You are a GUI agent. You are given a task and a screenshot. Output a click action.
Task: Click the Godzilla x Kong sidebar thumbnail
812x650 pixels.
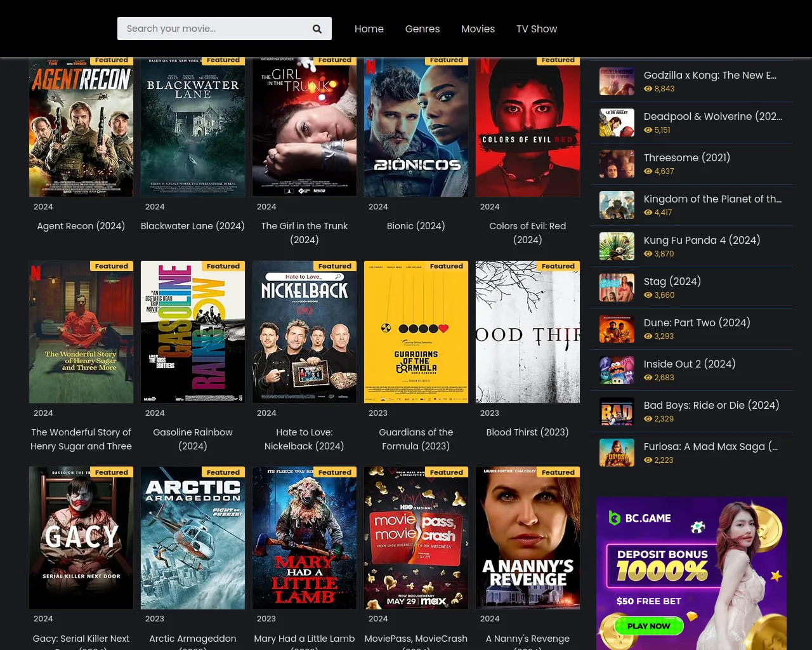617,81
